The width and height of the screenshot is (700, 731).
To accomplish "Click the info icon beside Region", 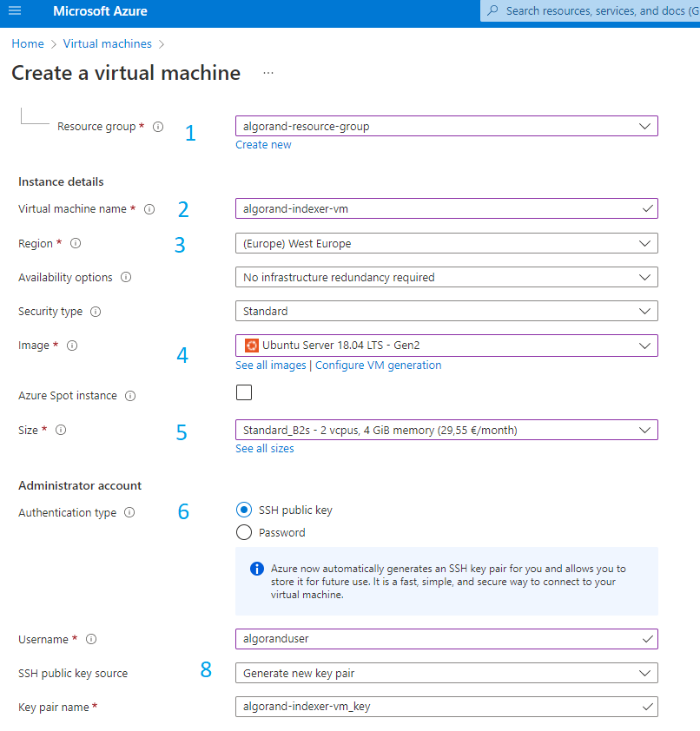I will 76,243.
